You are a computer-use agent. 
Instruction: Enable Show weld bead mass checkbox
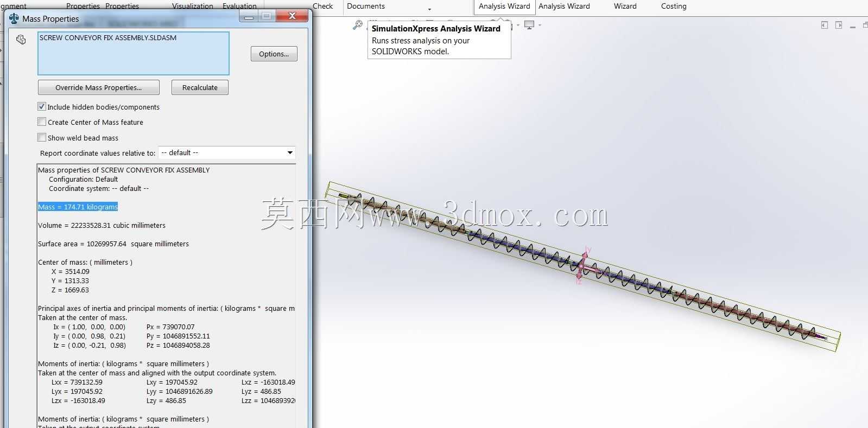click(x=42, y=138)
